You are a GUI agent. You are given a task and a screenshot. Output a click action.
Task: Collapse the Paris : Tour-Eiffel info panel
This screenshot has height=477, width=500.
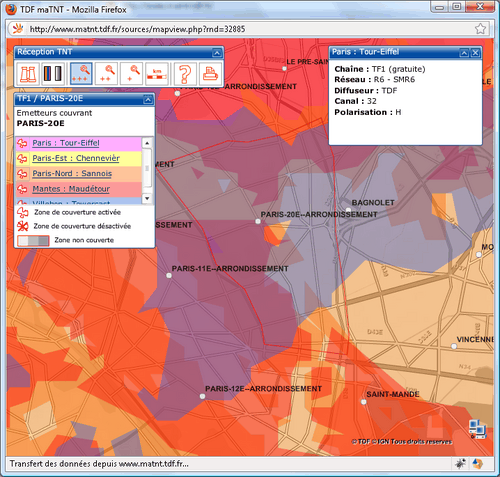click(x=464, y=53)
